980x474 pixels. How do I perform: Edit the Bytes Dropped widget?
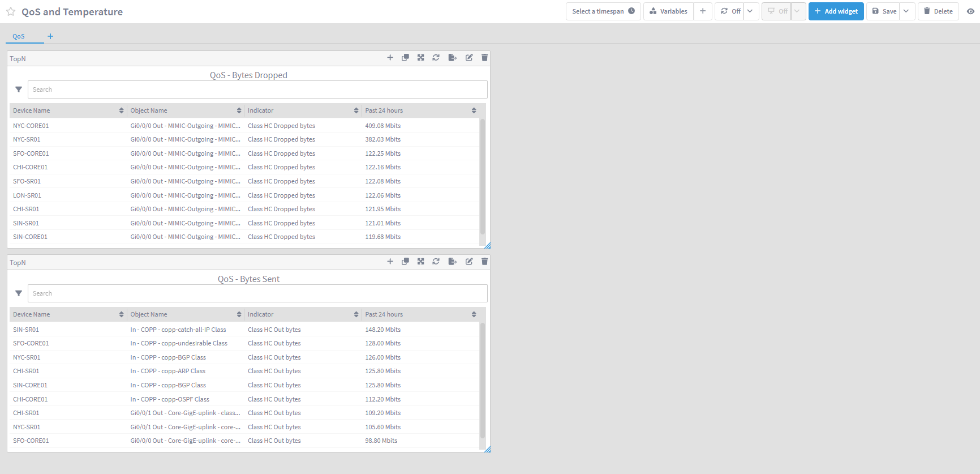(x=469, y=58)
